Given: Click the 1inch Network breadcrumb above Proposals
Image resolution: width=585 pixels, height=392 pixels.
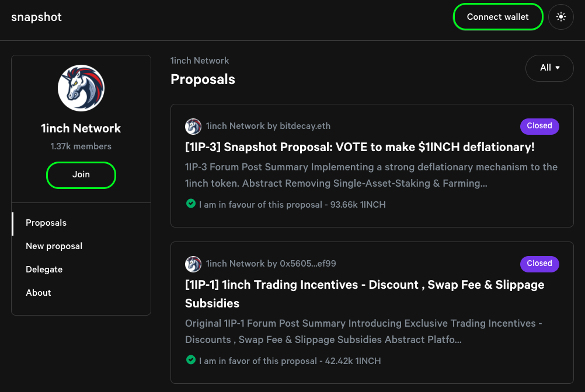Looking at the screenshot, I should (x=200, y=61).
